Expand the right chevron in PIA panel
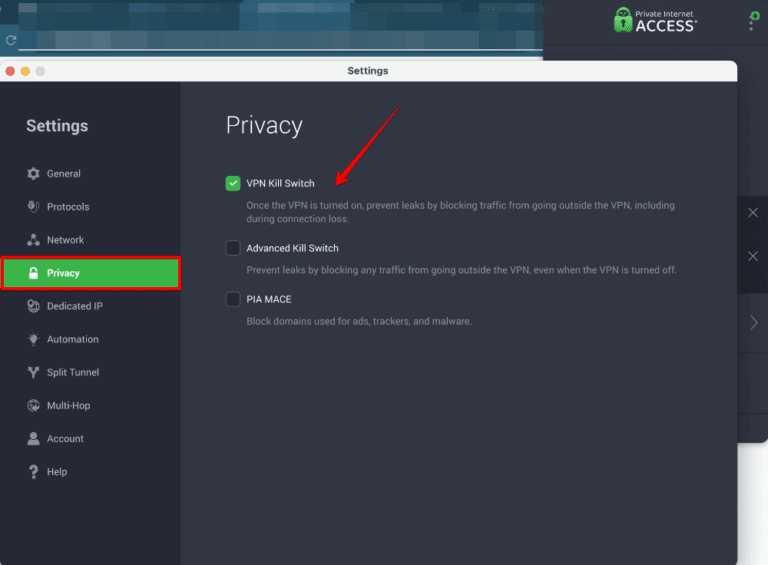Image resolution: width=768 pixels, height=565 pixels. click(753, 322)
